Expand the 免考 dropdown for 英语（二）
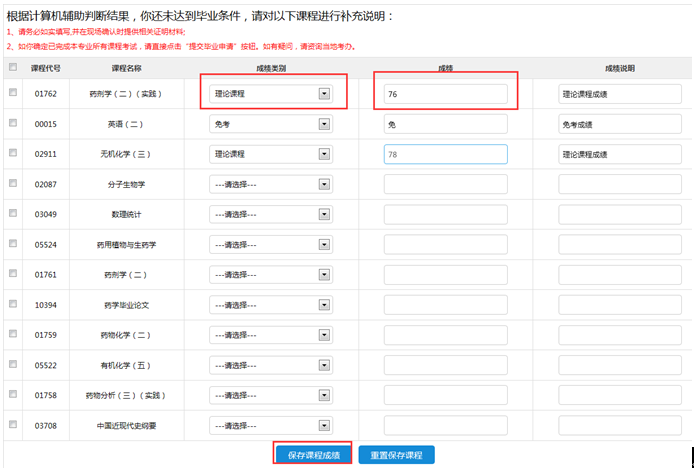Viewport: 694px width, 473px height. [x=271, y=124]
